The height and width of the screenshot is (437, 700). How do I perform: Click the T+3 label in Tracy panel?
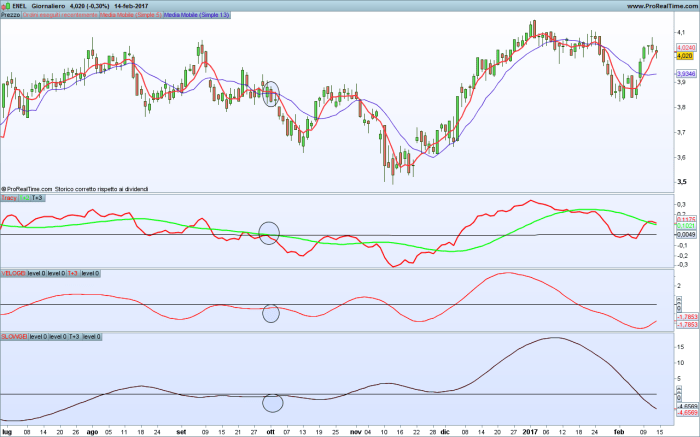point(38,198)
